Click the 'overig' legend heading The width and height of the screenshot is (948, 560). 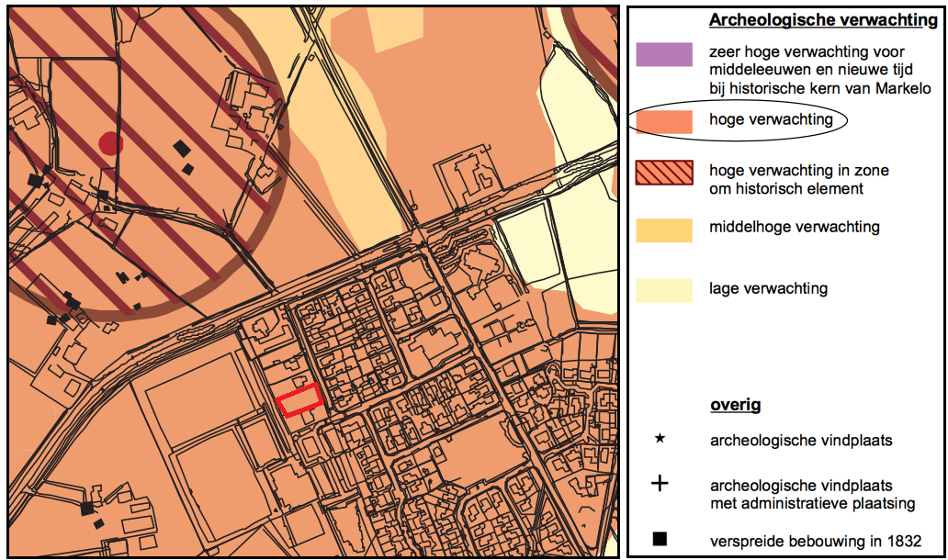coord(735,405)
